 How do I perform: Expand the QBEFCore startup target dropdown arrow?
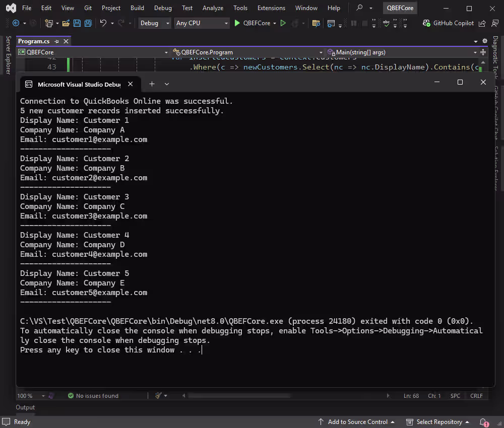coord(275,23)
